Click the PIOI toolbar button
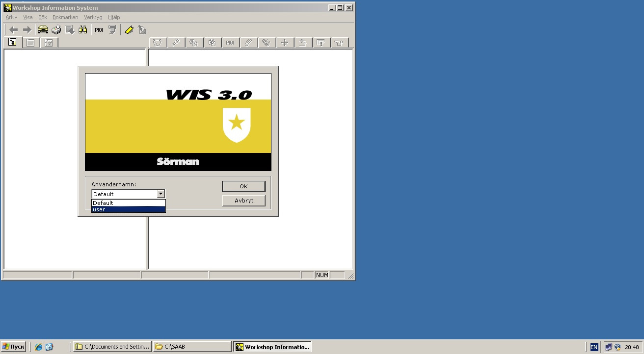Image resolution: width=644 pixels, height=354 pixels. (99, 30)
